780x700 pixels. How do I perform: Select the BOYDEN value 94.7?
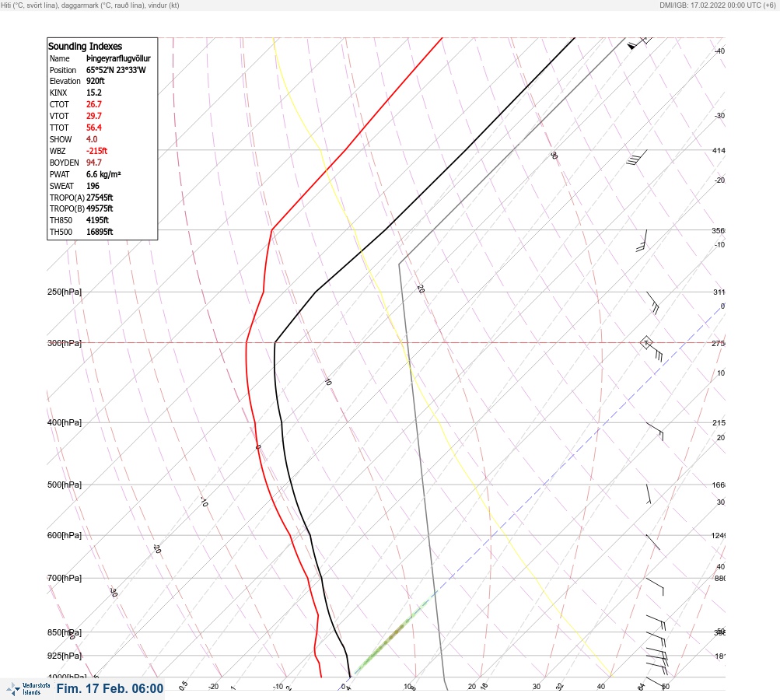click(x=94, y=163)
